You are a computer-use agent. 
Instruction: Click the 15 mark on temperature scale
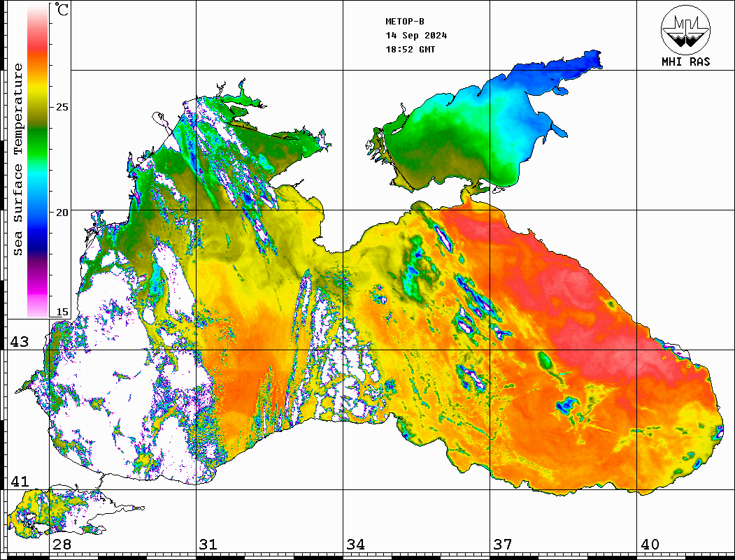[x=62, y=312]
